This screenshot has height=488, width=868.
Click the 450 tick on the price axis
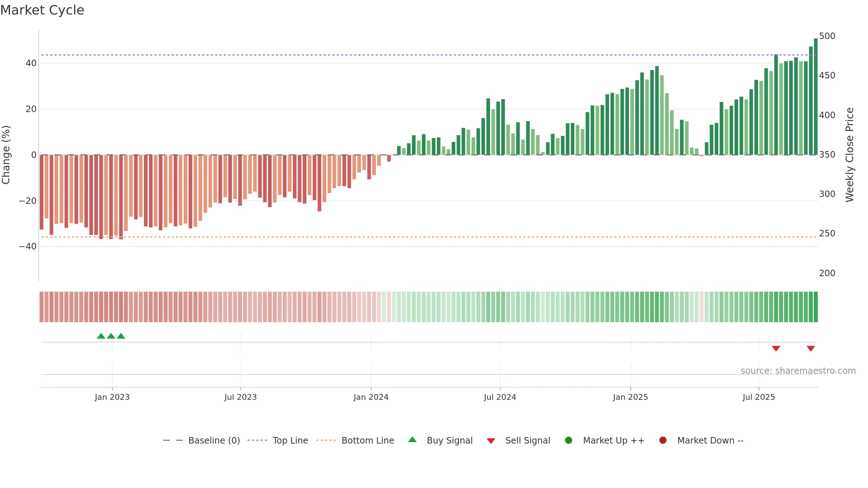827,76
